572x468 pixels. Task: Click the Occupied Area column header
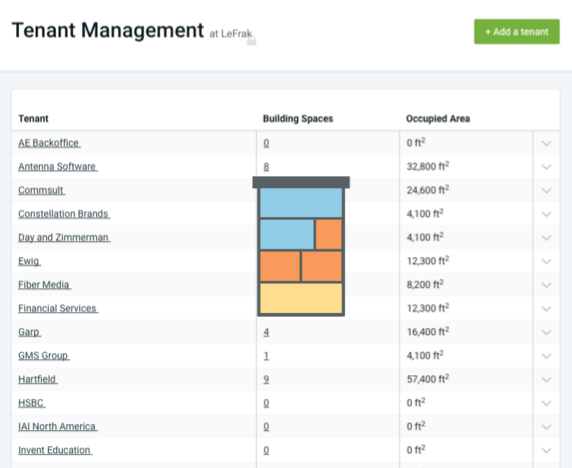[x=438, y=119]
